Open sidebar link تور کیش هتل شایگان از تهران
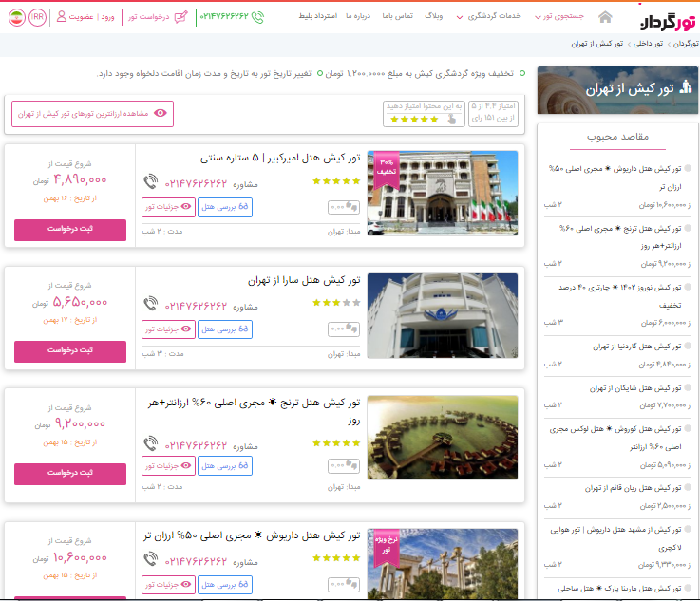Screen dimensions: 700x601 (x=635, y=388)
